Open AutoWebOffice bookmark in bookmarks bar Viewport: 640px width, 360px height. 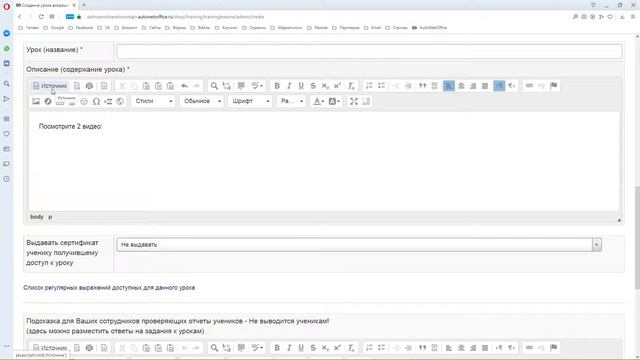tap(429, 28)
